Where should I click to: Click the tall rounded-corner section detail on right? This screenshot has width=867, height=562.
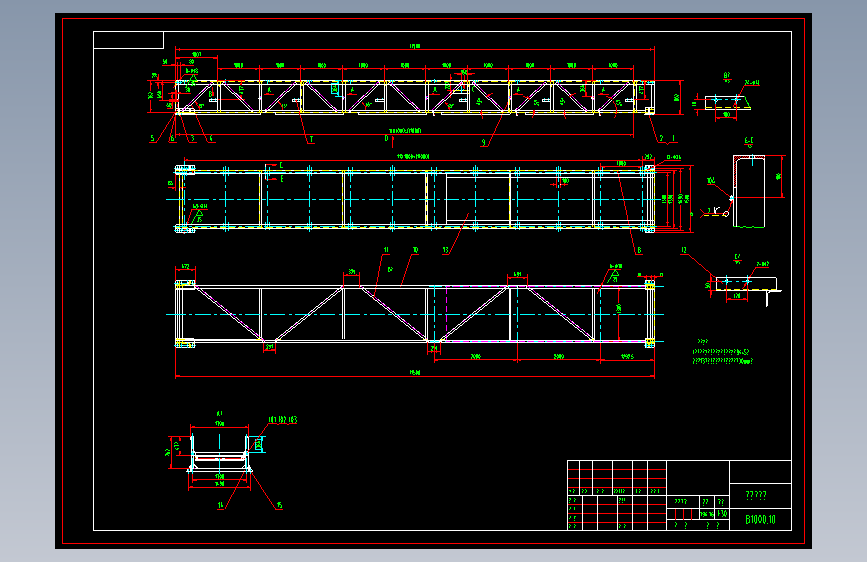point(749,191)
